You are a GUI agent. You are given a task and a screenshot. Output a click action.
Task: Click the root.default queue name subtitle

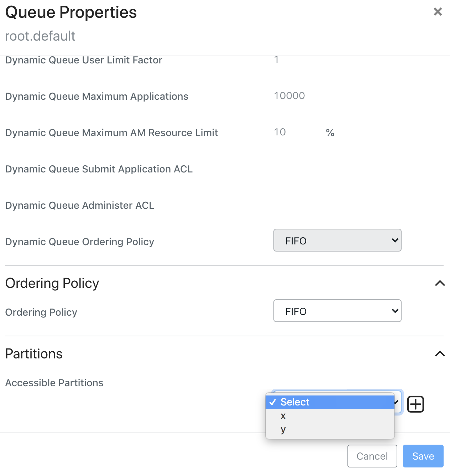tap(40, 36)
